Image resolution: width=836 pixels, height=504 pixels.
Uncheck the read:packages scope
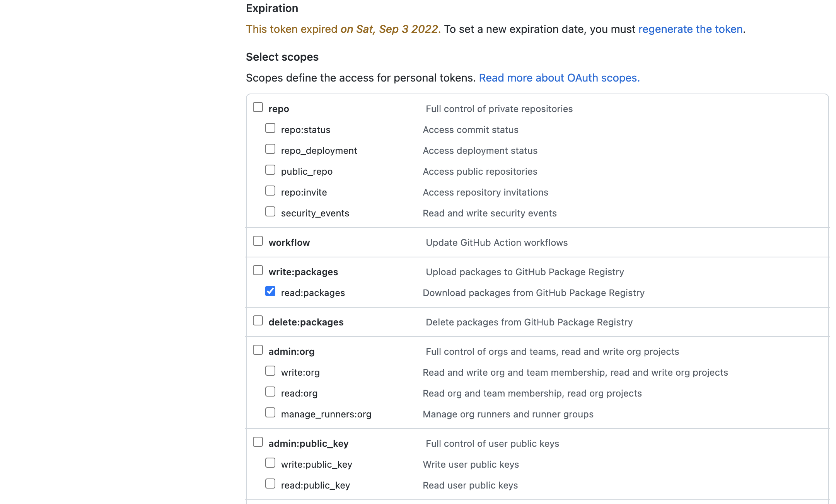270,291
